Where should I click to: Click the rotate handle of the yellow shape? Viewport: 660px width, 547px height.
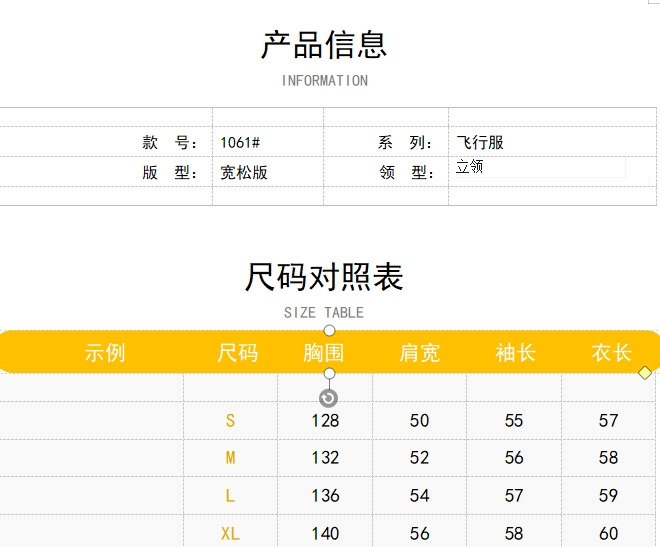[x=328, y=398]
